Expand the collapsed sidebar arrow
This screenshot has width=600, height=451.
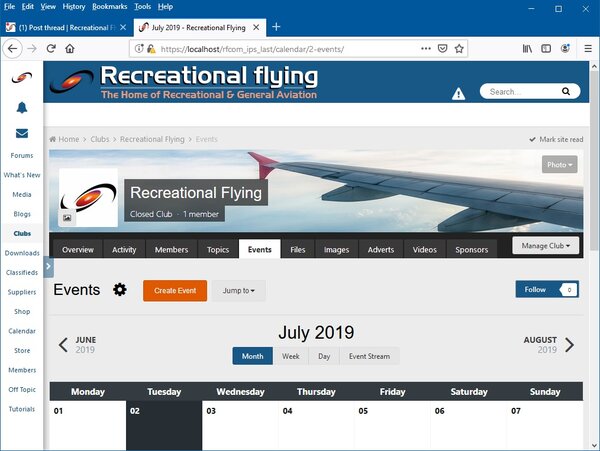[49, 267]
